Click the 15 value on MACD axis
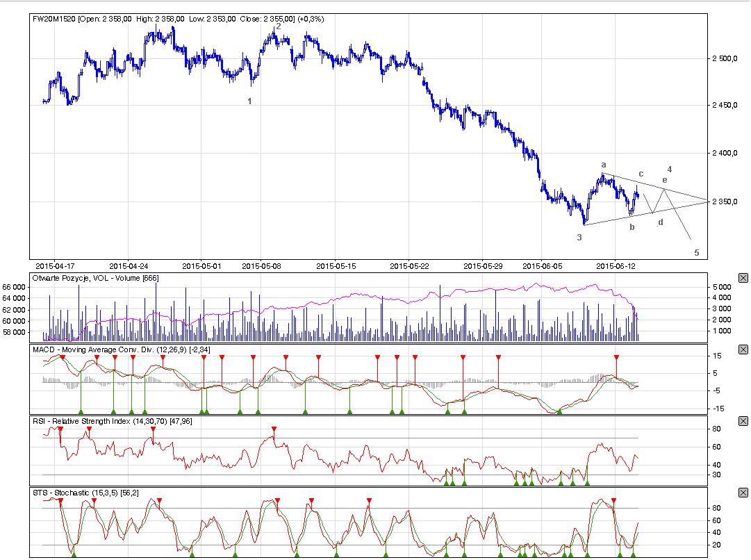The width and height of the screenshot is (751, 560). point(717,356)
